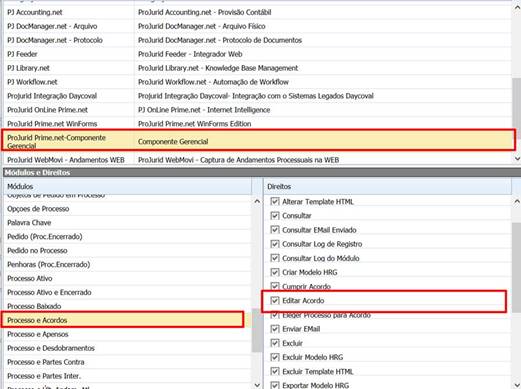521x389 pixels.
Task: Select the PJ Library.net row
Action: pos(257,68)
